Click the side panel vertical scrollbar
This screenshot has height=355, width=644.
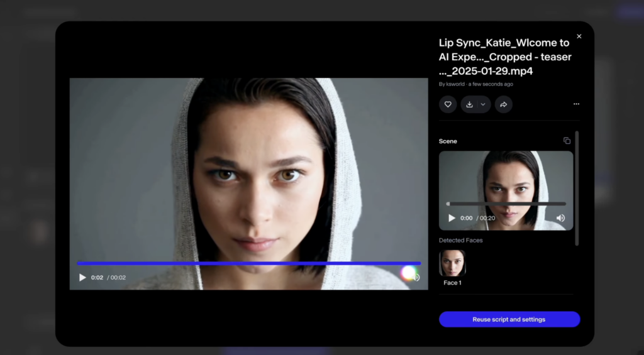577,188
